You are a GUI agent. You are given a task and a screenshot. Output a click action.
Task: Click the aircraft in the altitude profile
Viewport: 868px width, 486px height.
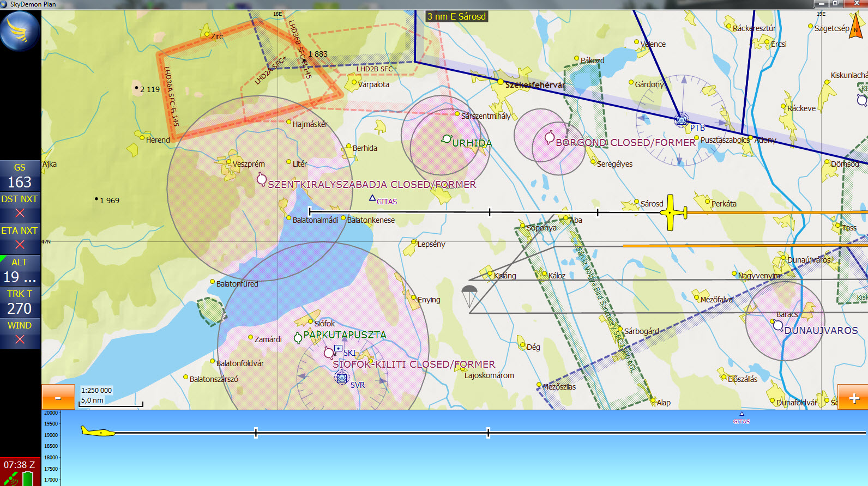tap(98, 432)
